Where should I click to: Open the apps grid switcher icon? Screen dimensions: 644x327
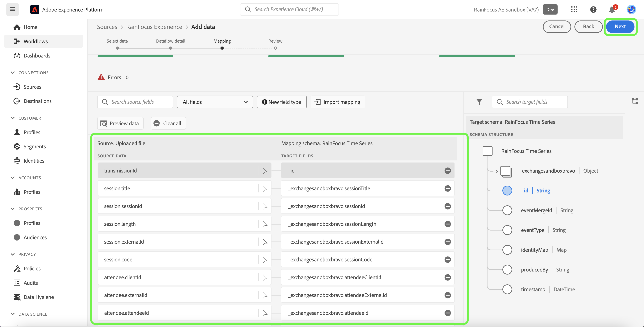(574, 10)
